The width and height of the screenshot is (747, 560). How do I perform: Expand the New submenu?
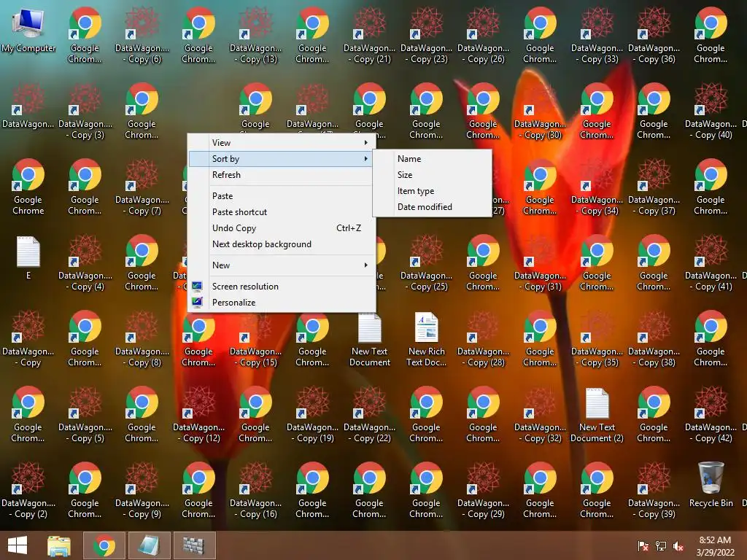(x=281, y=265)
